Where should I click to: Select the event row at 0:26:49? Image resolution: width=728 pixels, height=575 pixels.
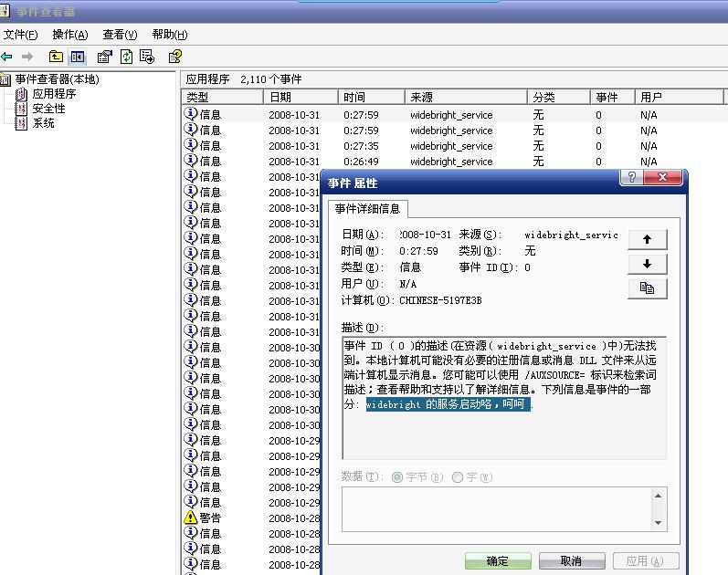click(453, 162)
